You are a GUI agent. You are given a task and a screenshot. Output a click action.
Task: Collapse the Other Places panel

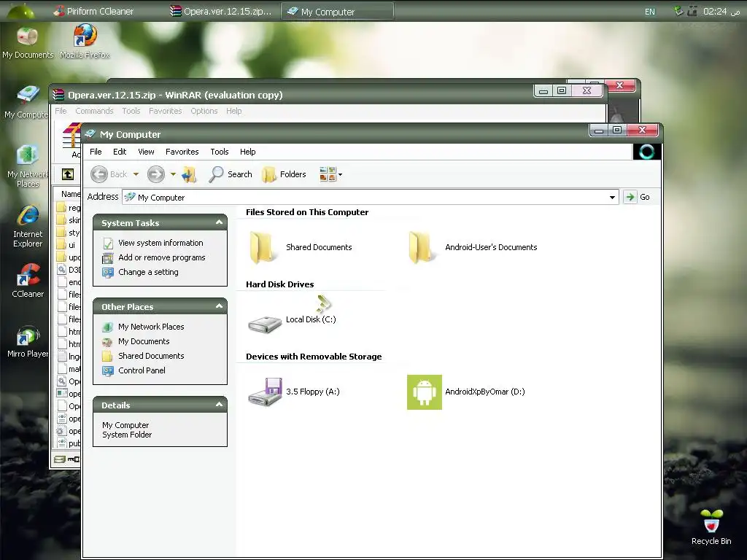[x=219, y=306]
